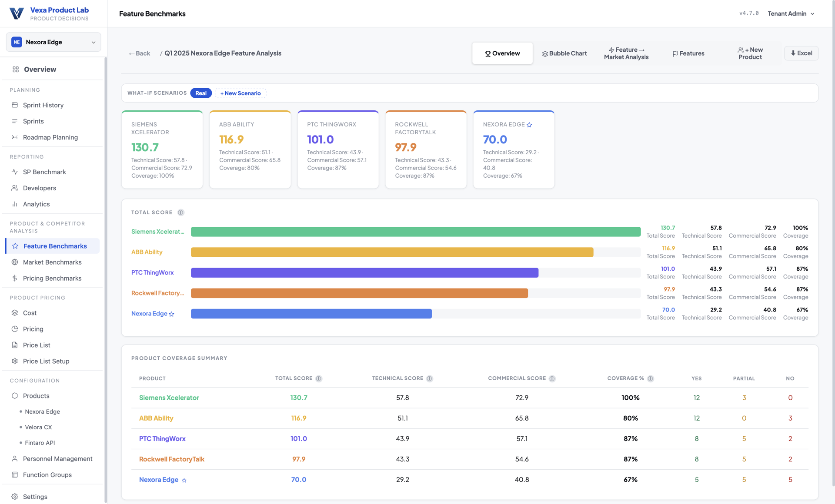Screen dimensions: 835x504
Task: Click the Developers people icon
Action: click(x=15, y=188)
